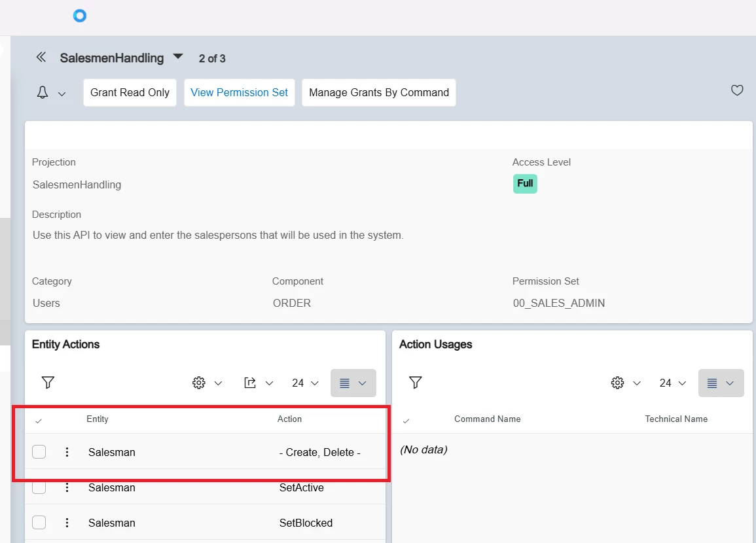Click the double-chevron collapse navigation icon
This screenshot has height=543, width=756.
[41, 58]
